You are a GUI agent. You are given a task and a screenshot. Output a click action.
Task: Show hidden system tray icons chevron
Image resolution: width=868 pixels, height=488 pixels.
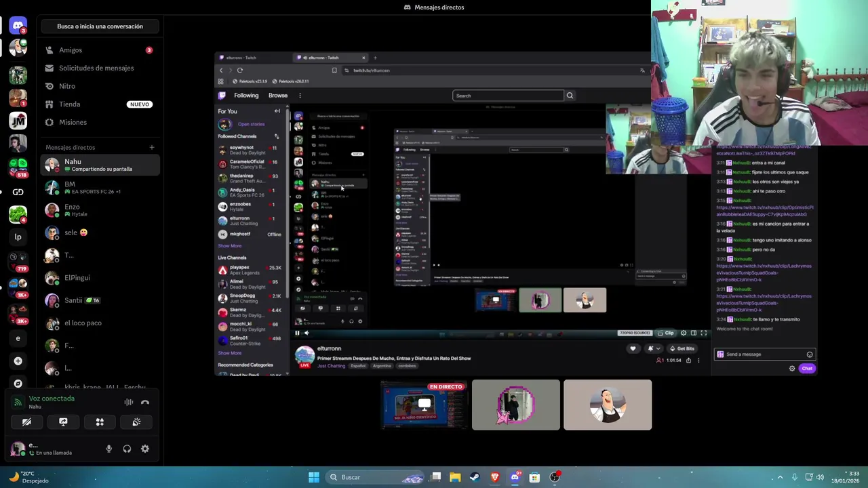[x=780, y=477]
